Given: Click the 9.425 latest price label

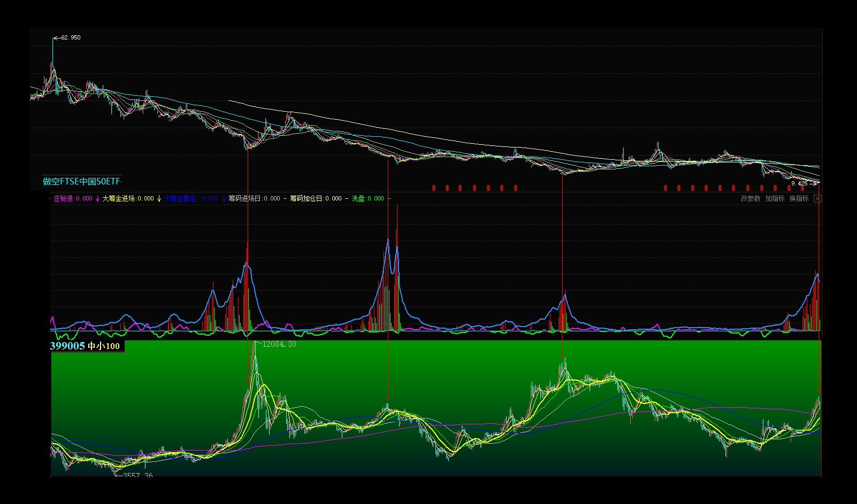Looking at the screenshot, I should (x=799, y=183).
